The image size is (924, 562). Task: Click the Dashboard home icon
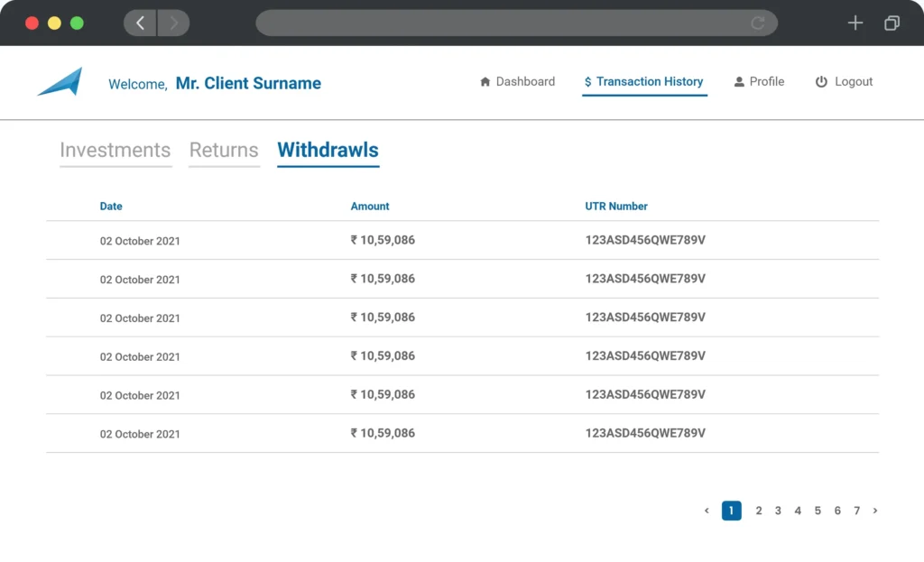pyautogui.click(x=485, y=82)
